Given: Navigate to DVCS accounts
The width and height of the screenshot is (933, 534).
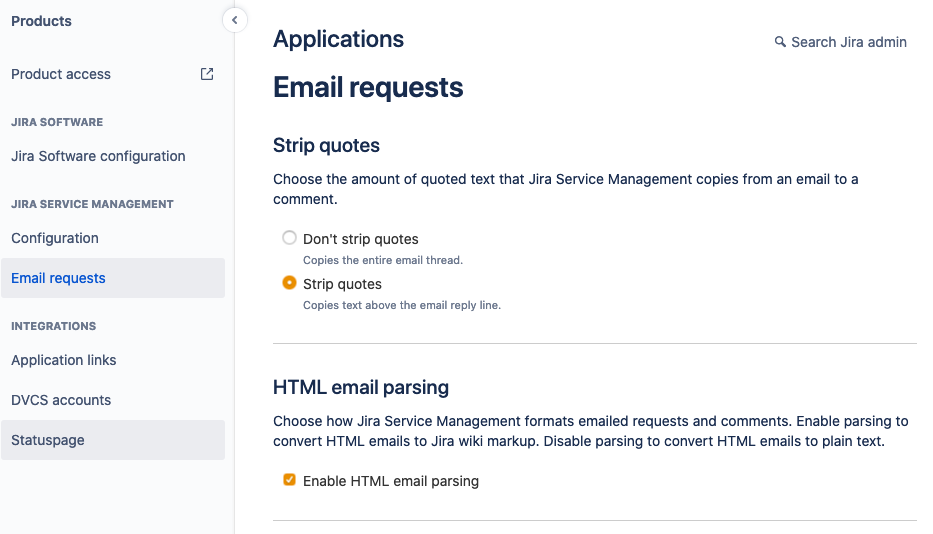Looking at the screenshot, I should click(x=61, y=400).
